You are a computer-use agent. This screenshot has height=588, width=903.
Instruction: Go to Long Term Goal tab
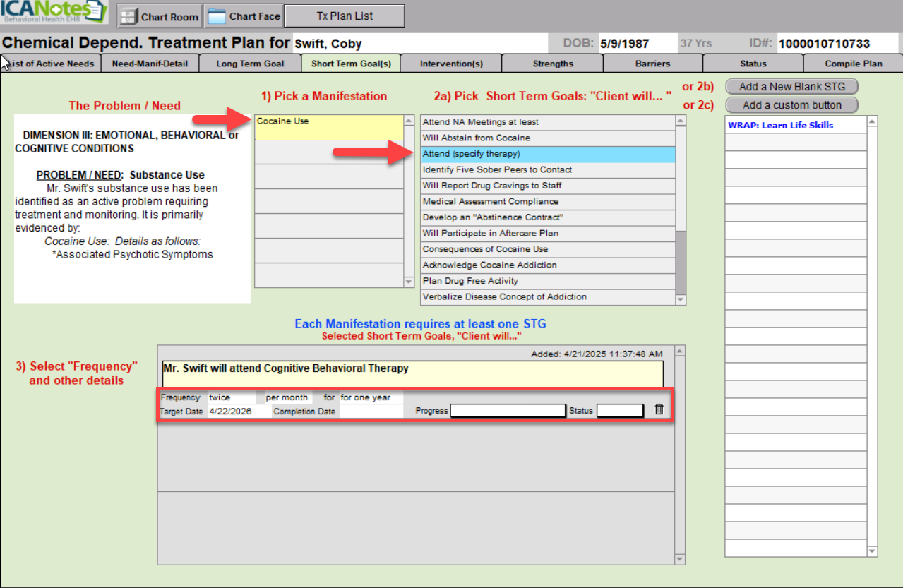250,64
